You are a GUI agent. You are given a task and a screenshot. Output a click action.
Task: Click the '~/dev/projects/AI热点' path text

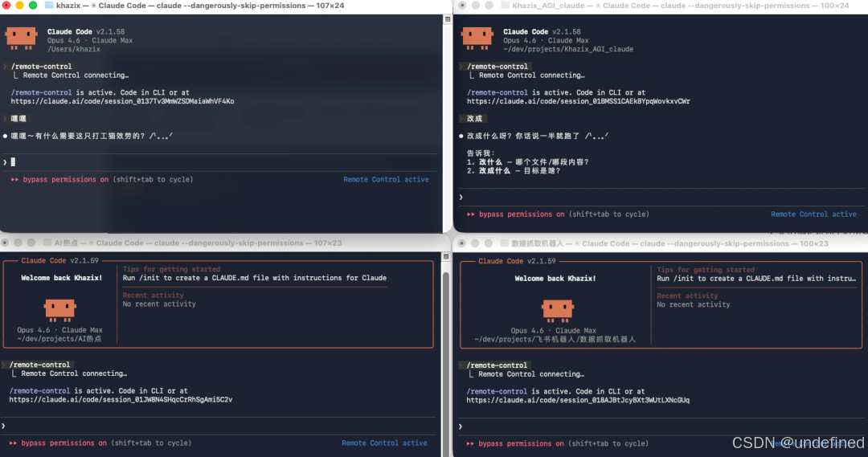tap(59, 339)
